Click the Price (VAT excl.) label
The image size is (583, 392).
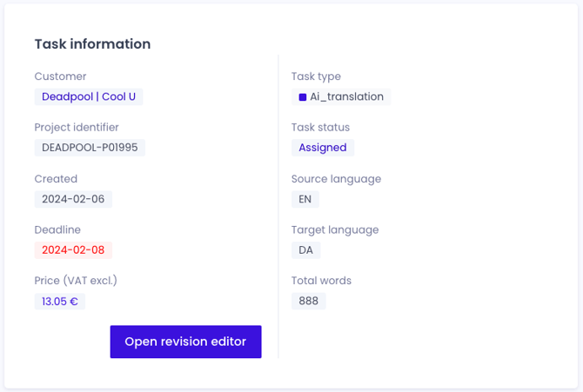(x=76, y=281)
